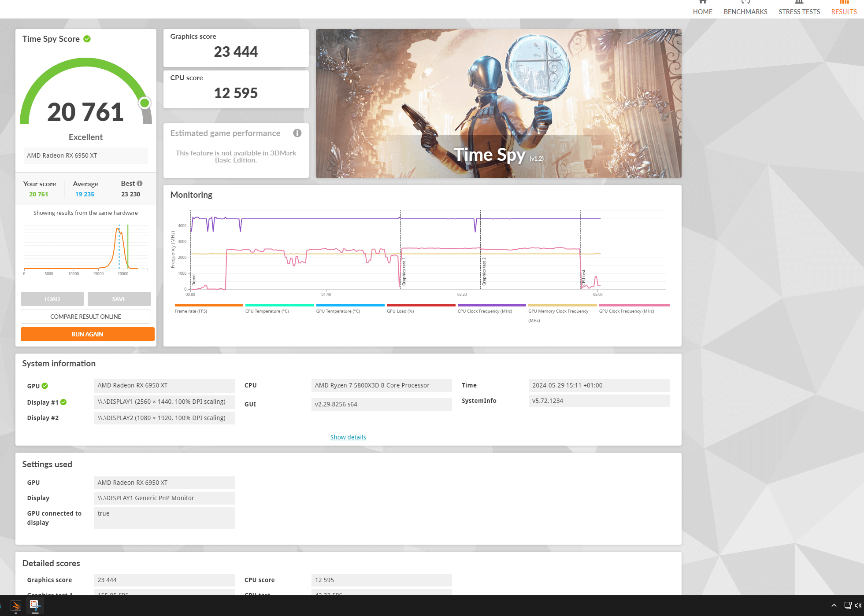Image resolution: width=864 pixels, height=616 pixels.
Task: Click the GPU connected to display true field
Action: [164, 518]
